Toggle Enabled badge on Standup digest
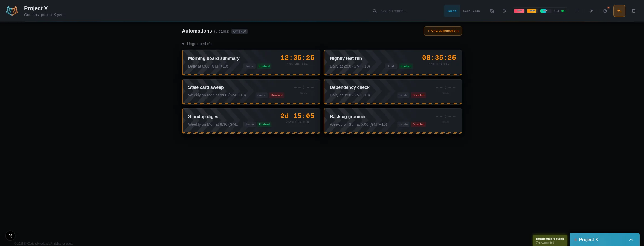Image resolution: width=644 pixels, height=246 pixels. tap(264, 124)
